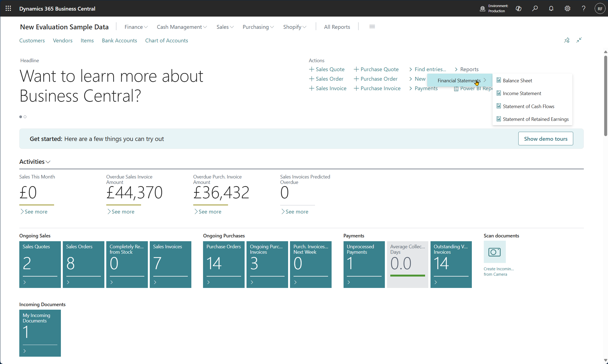Expand the Sales menu
The height and width of the screenshot is (364, 608).
225,27
